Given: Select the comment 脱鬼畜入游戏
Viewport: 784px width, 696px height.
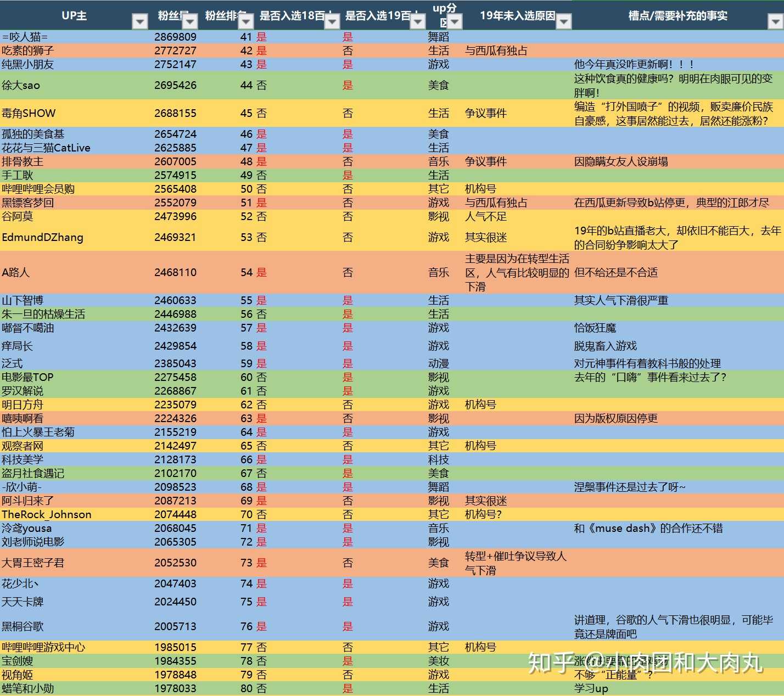Looking at the screenshot, I should click(x=606, y=346).
